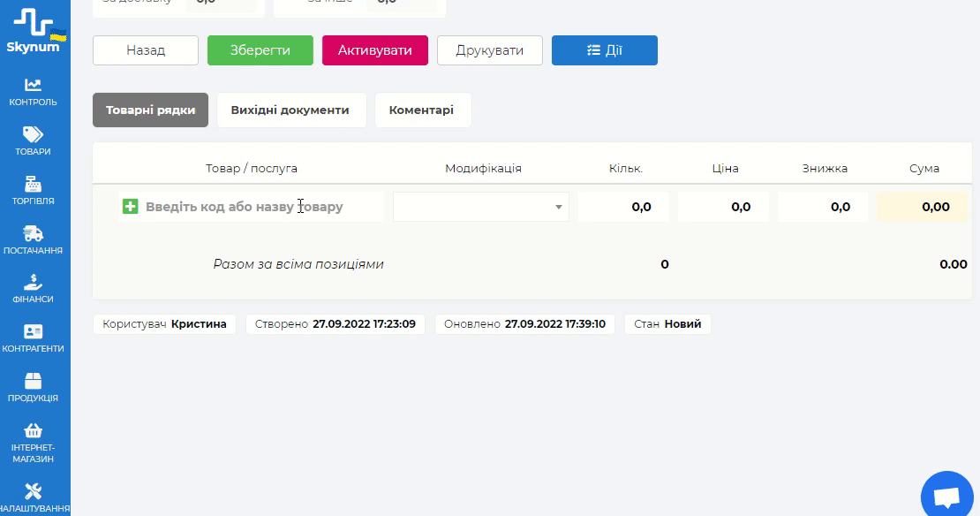980x516 pixels.
Task: Open Контрагенти section in sidebar
Action: coord(34,338)
